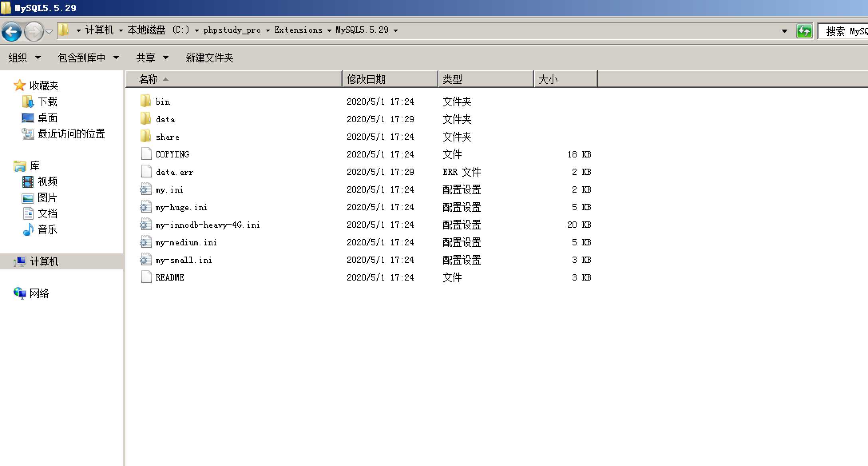
Task: Open the 共享 menu
Action: 152,58
